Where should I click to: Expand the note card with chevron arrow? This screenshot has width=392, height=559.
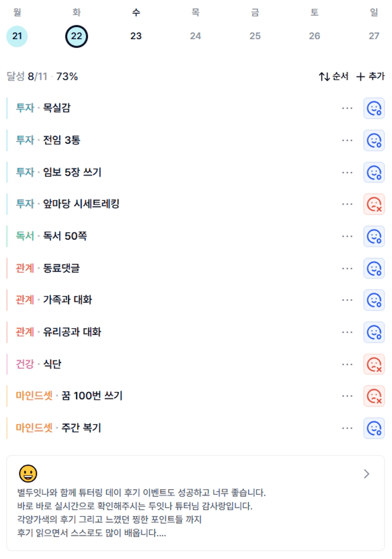click(367, 474)
